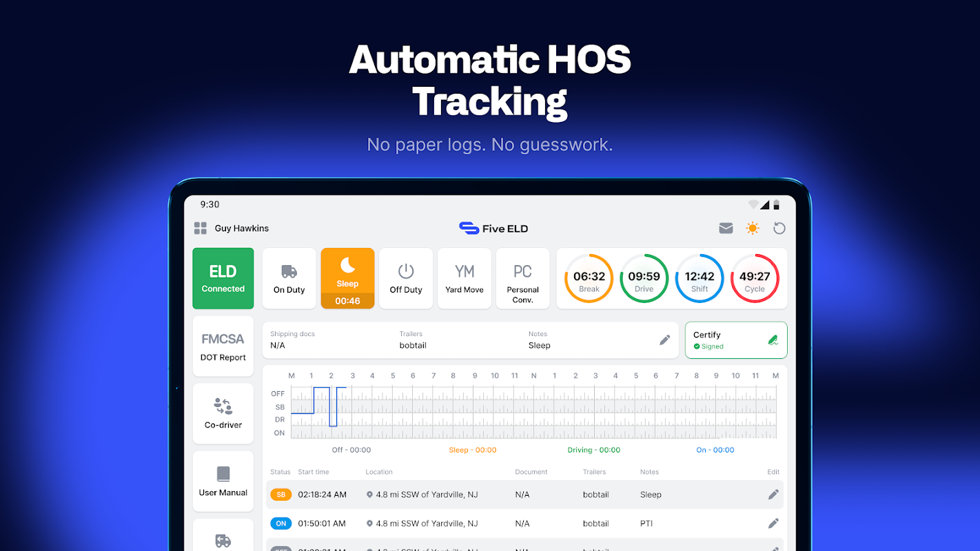Tap the 9:30 clock in status bar

[210, 205]
